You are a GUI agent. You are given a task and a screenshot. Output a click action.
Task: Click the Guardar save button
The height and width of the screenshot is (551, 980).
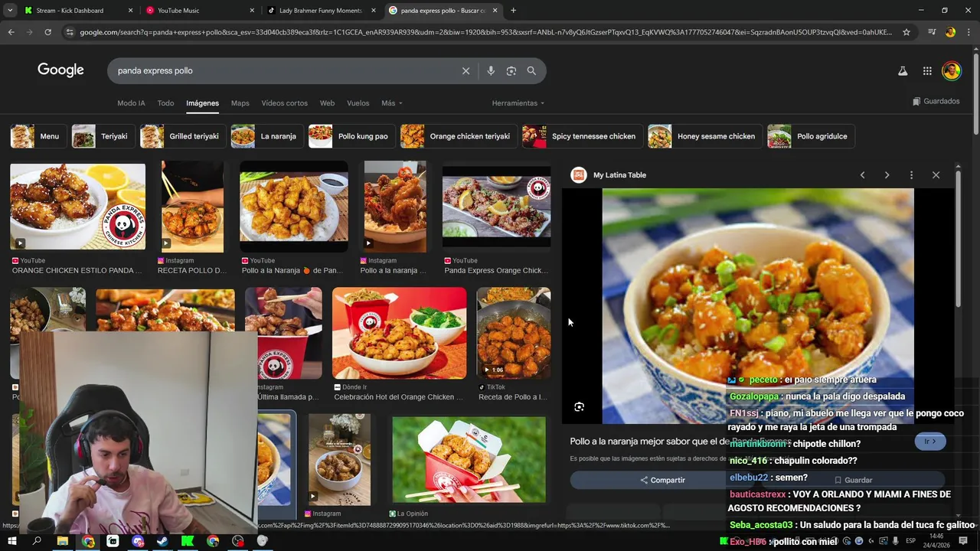click(x=853, y=480)
